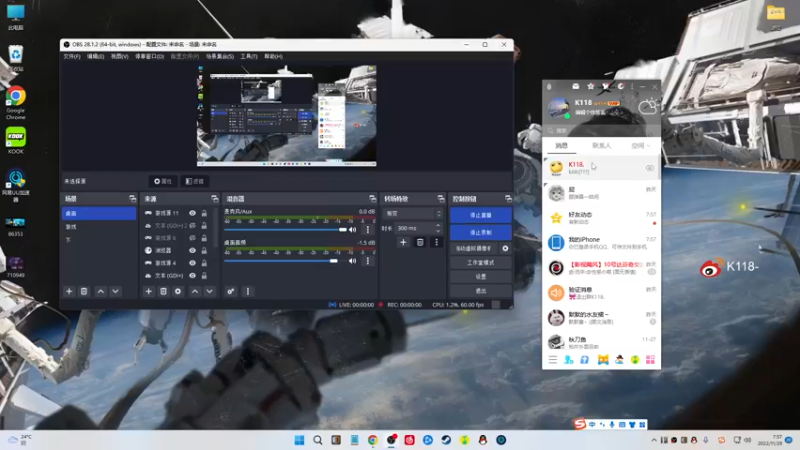Open source 属性 button above Scenes panel
The width and height of the screenshot is (800, 450).
coord(163,181)
